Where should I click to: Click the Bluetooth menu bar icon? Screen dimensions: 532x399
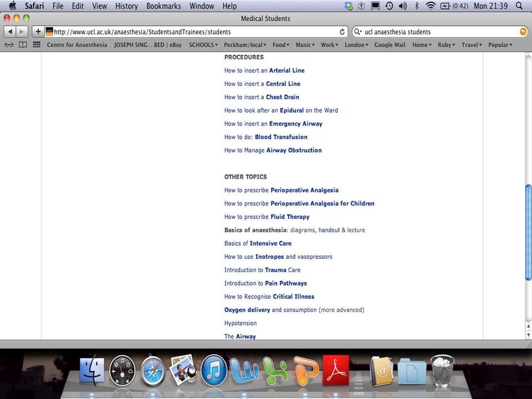(417, 6)
